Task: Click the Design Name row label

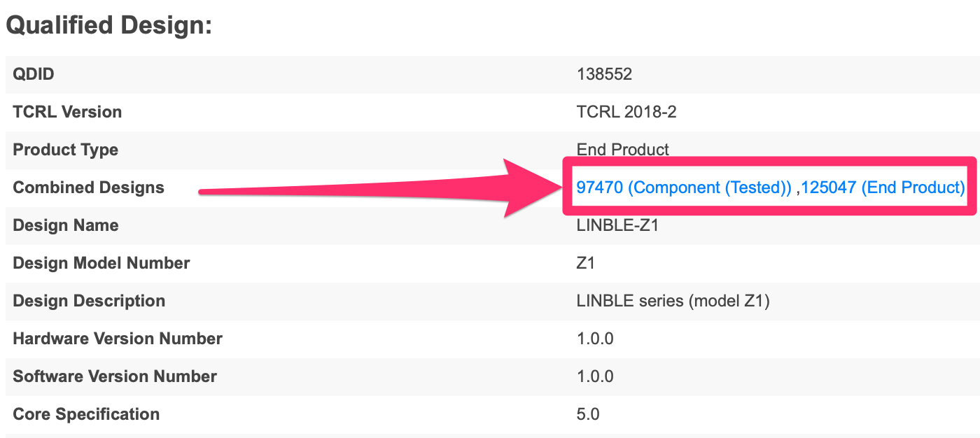Action: click(x=66, y=225)
